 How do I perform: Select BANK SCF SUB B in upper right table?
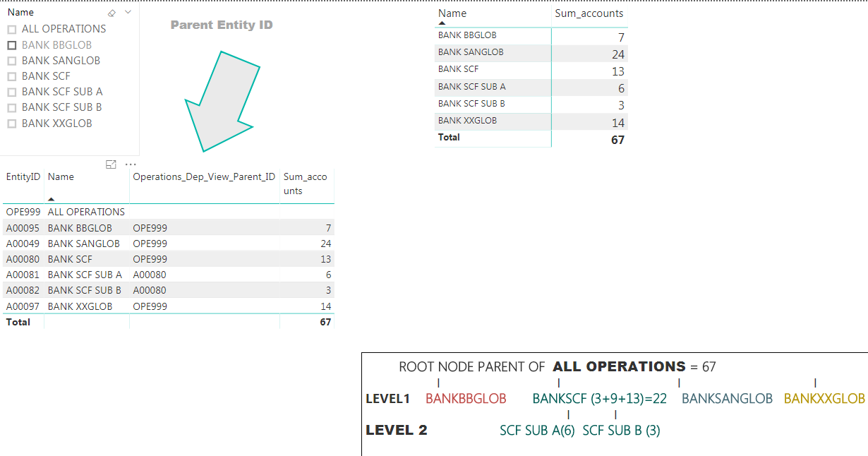[x=471, y=104]
